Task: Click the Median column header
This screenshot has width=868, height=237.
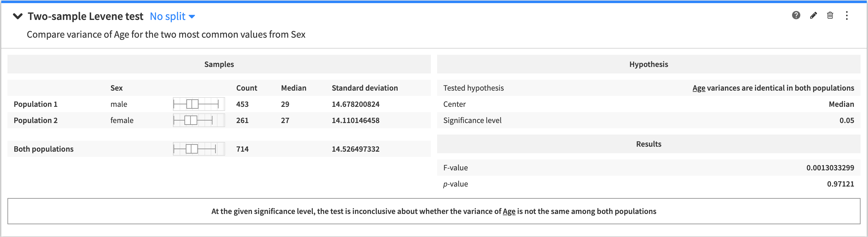Action: point(293,88)
